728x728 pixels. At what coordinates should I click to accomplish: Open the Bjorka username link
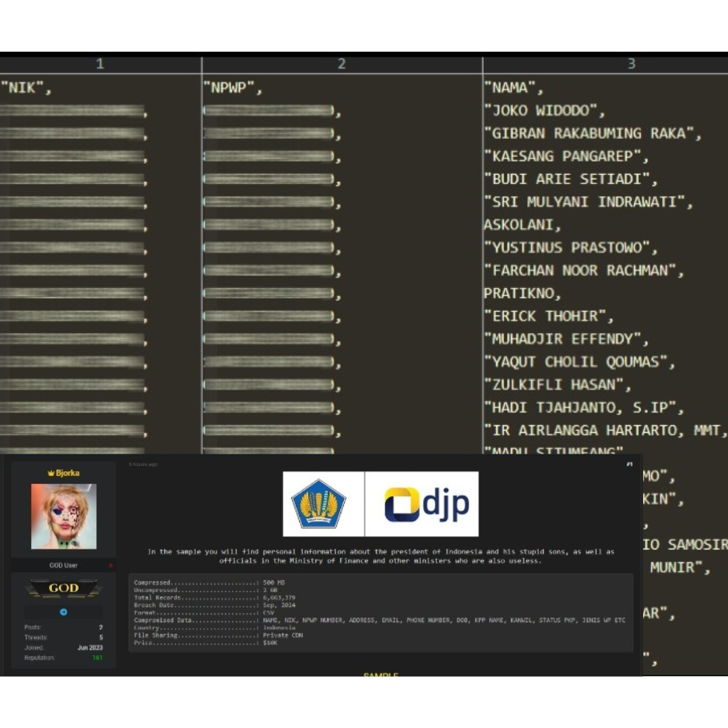[67, 473]
